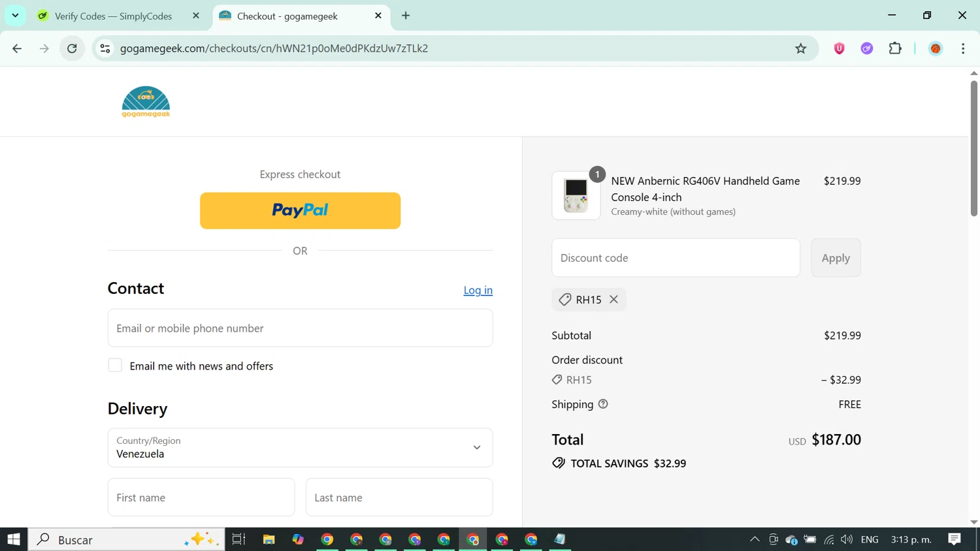Remove the RH15 discount code
This screenshot has width=980, height=551.
pos(613,299)
